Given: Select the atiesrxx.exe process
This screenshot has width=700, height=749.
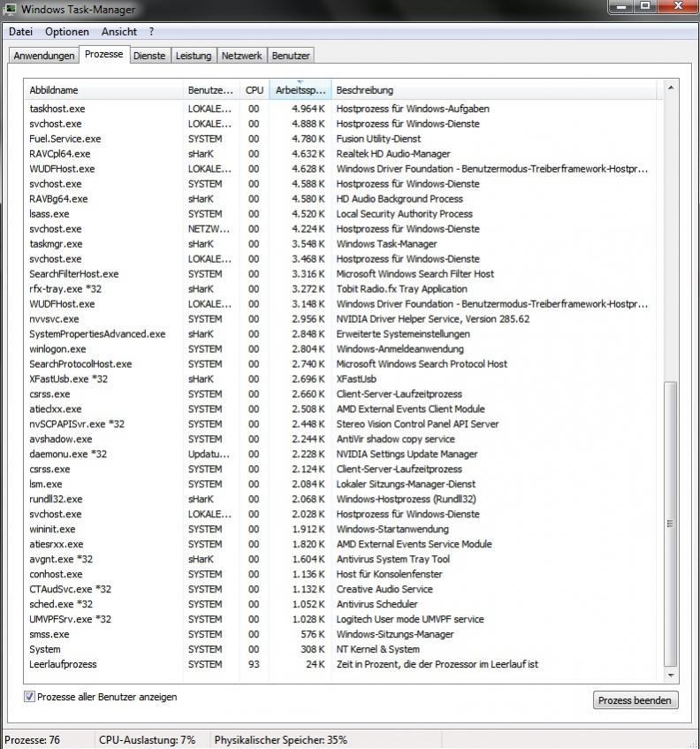Looking at the screenshot, I should click(x=342, y=544).
